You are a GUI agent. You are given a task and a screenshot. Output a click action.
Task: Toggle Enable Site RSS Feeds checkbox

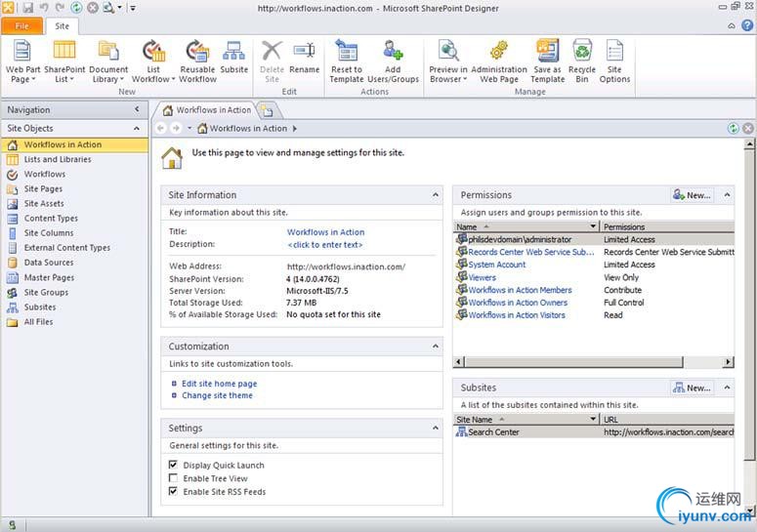[x=173, y=491]
